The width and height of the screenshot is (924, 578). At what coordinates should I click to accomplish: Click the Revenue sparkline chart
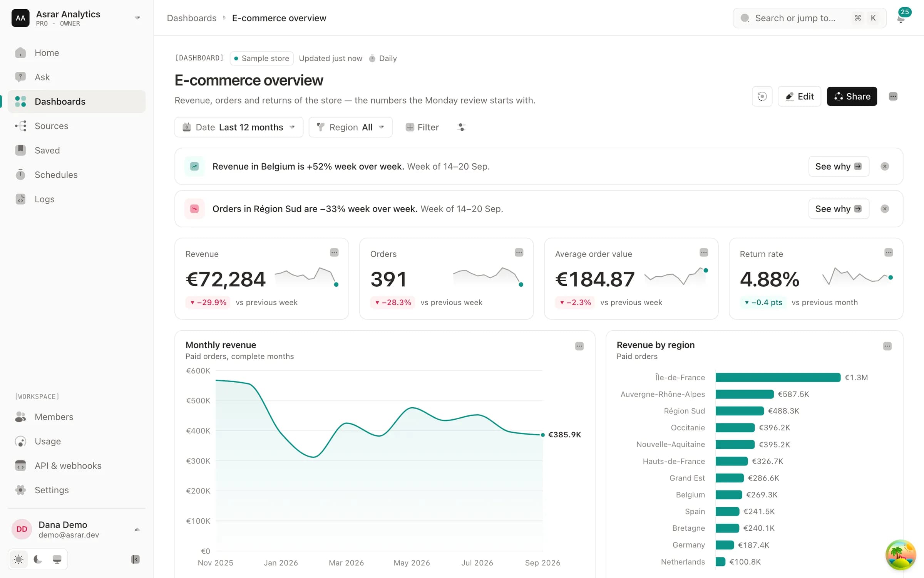[306, 277]
